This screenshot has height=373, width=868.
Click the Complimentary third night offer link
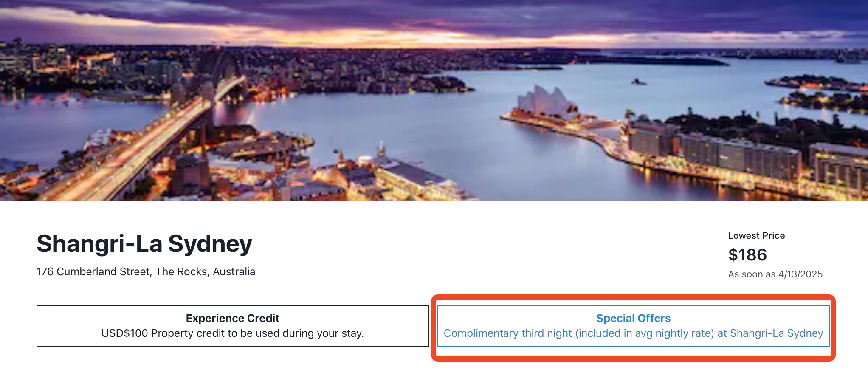[x=632, y=333]
